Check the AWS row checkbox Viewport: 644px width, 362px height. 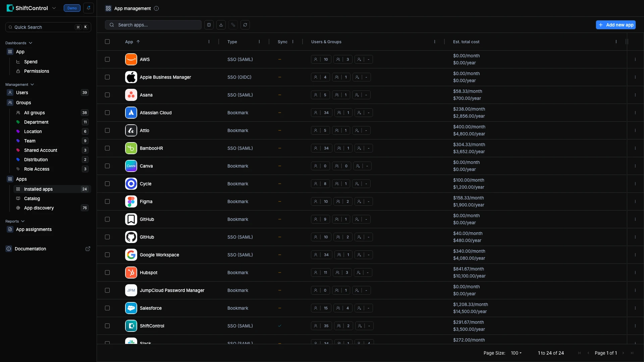[x=107, y=59]
